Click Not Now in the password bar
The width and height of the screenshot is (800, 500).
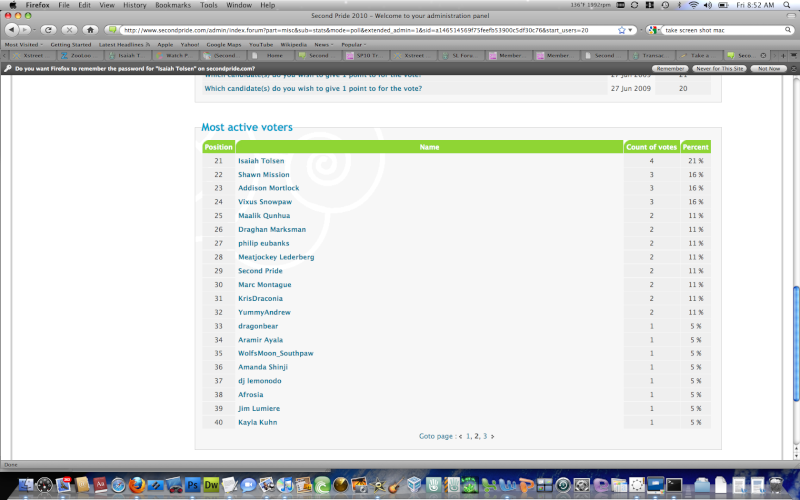tap(769, 68)
